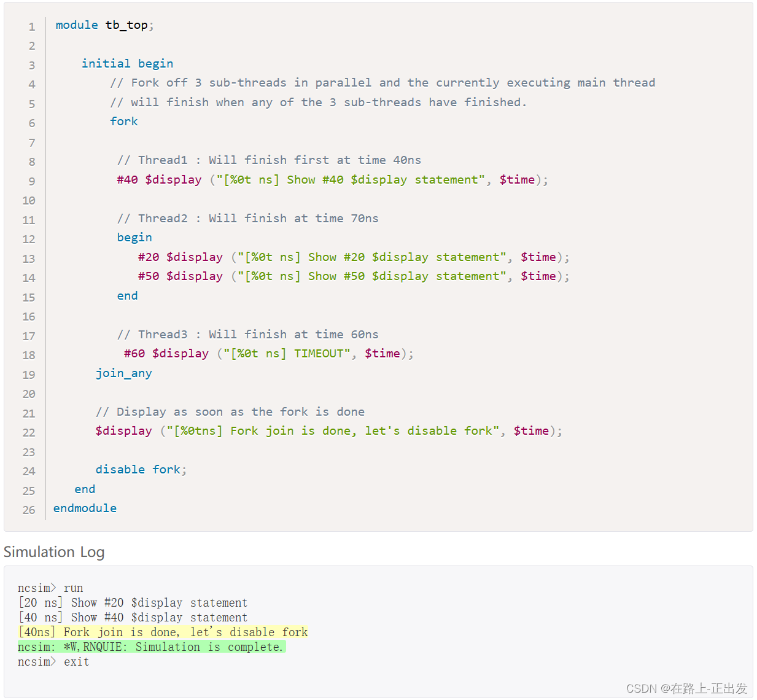Select the fork keyword on line 6
757x700 pixels.
tap(123, 122)
